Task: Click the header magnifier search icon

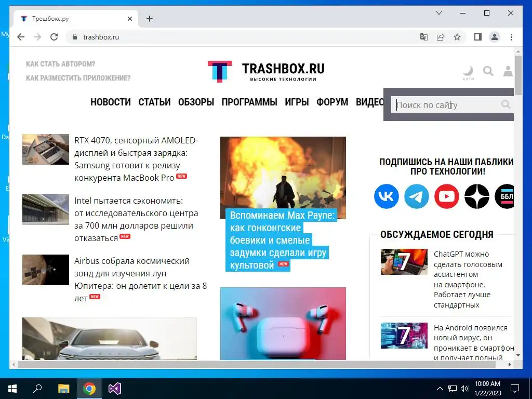Action: tap(488, 71)
